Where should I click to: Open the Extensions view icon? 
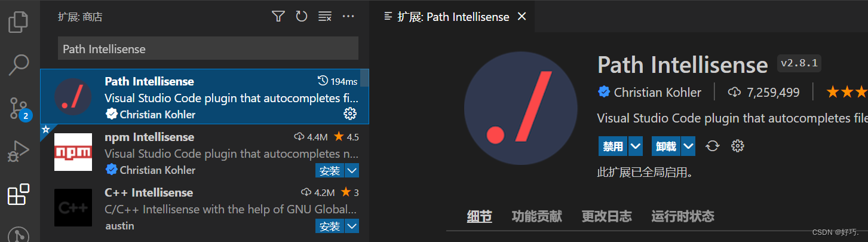19,195
